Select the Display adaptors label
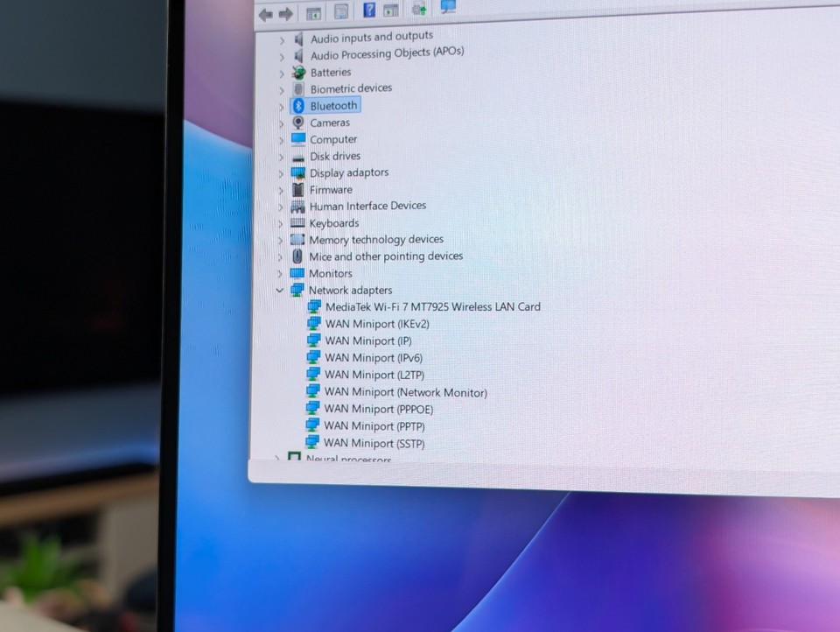The width and height of the screenshot is (840, 632). click(349, 172)
